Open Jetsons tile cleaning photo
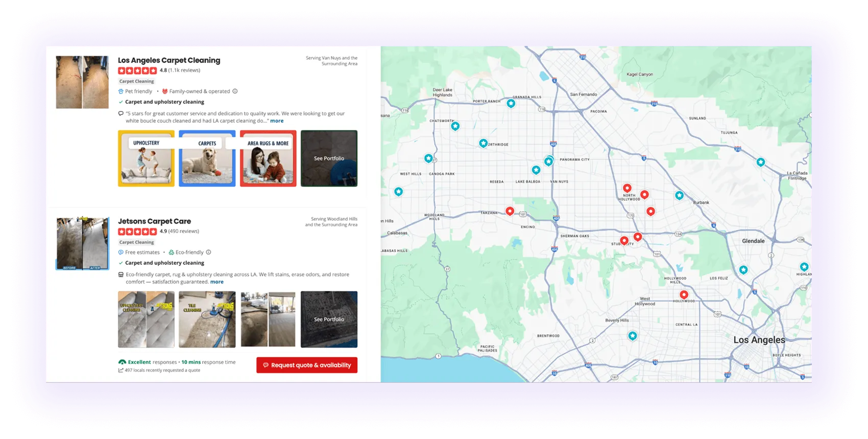 [x=207, y=319]
